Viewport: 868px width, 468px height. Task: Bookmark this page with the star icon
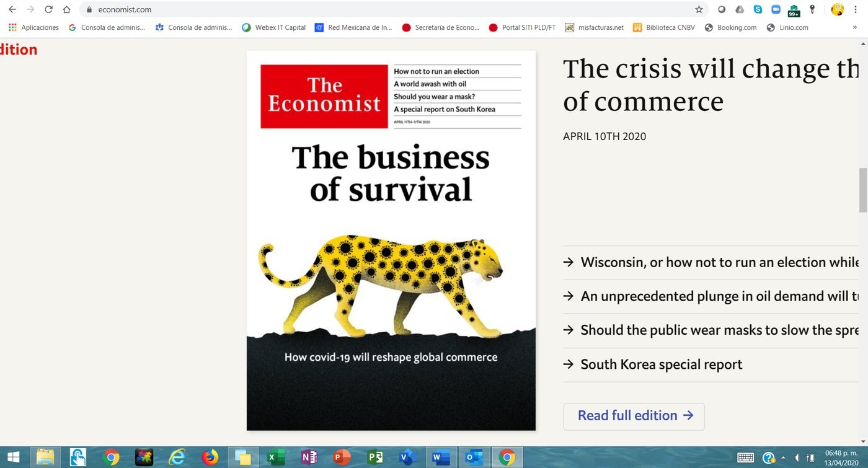699,9
